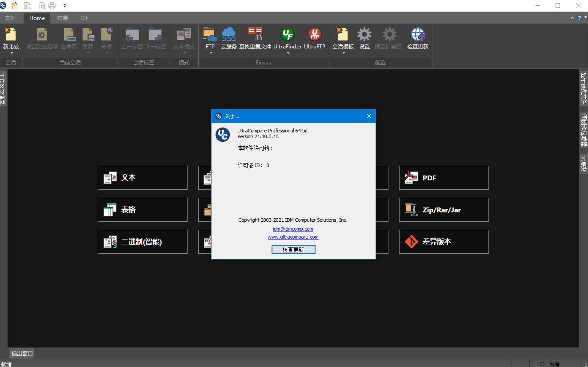This screenshot has width=588, height=367.
Task: Switch to the Git ribbon tab
Action: click(84, 18)
